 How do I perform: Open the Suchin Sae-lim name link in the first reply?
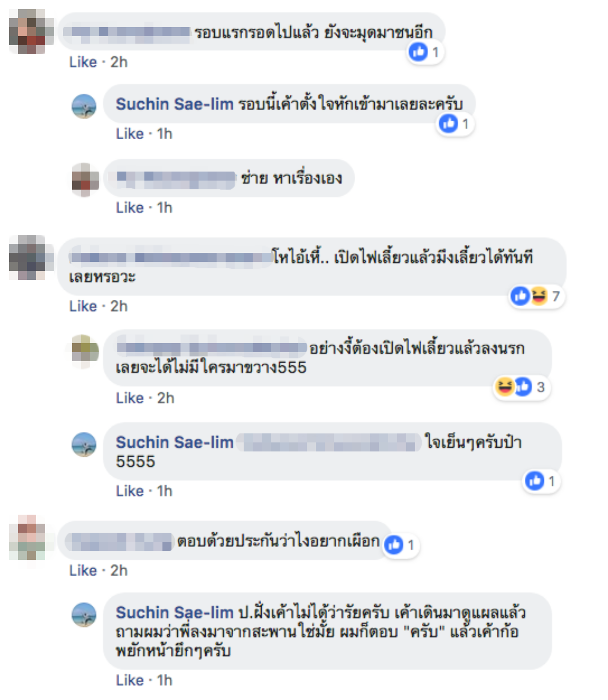point(174,104)
